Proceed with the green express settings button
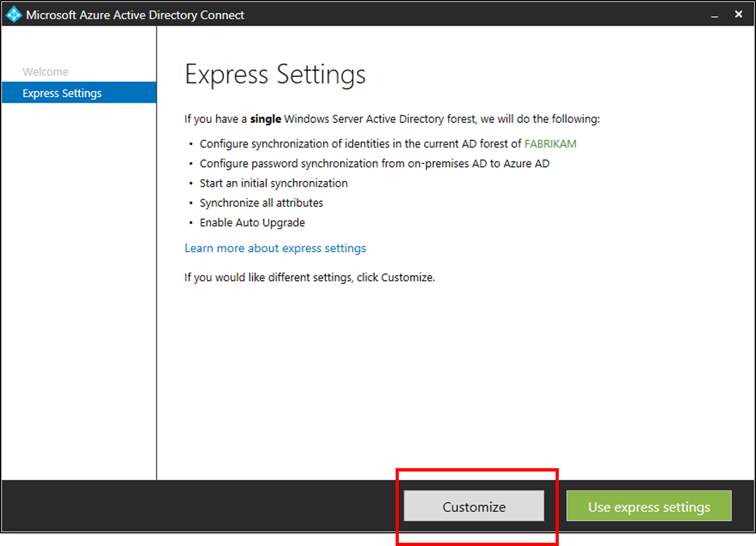 (x=648, y=506)
